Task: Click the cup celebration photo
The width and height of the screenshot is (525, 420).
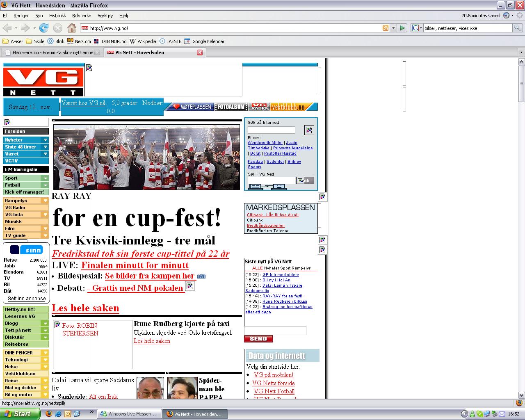Action: [x=146, y=157]
